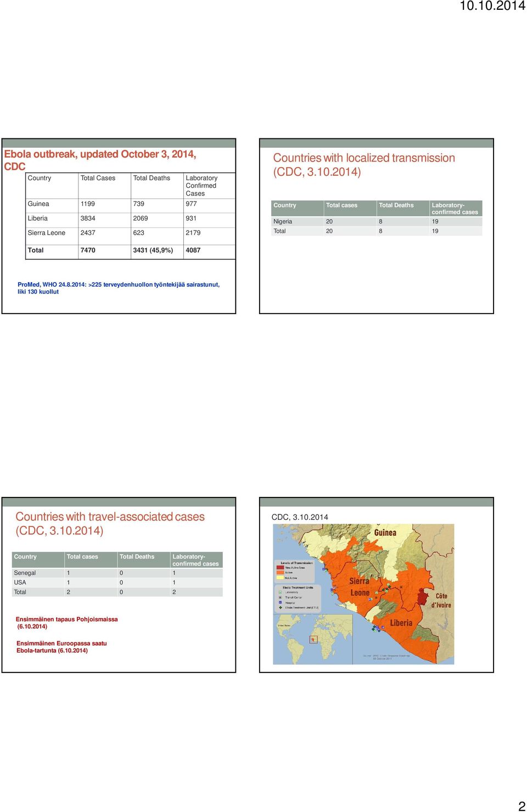The width and height of the screenshot is (527, 812).
Task: Click the 'Total Cases' header in the outbreak table
Action: pyautogui.click(x=98, y=178)
